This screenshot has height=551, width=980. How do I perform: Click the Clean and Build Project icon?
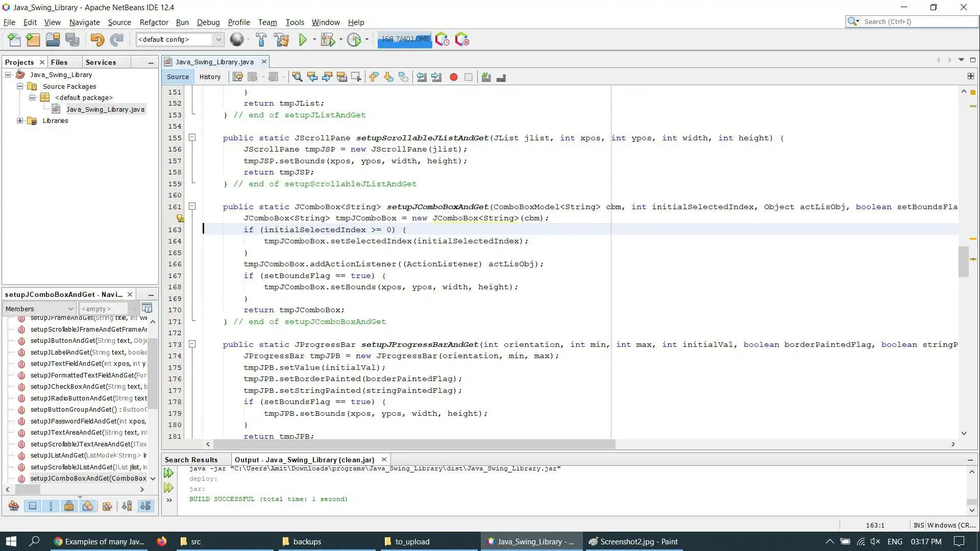pos(281,40)
